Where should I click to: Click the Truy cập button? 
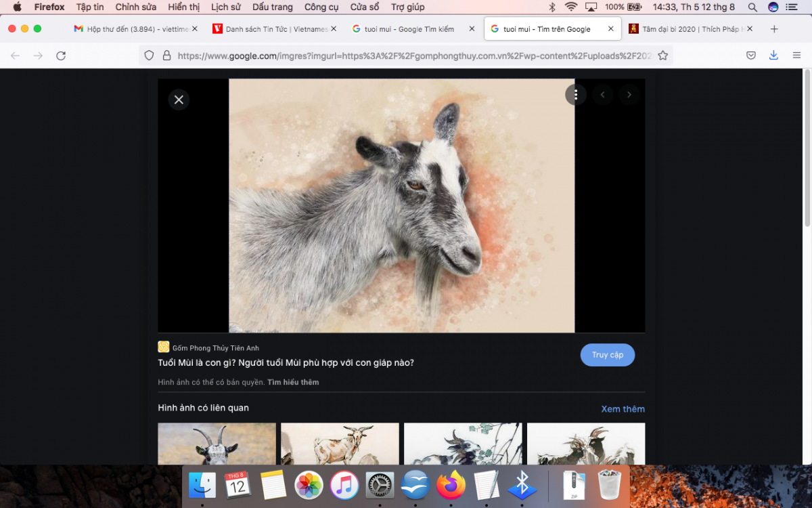(607, 355)
